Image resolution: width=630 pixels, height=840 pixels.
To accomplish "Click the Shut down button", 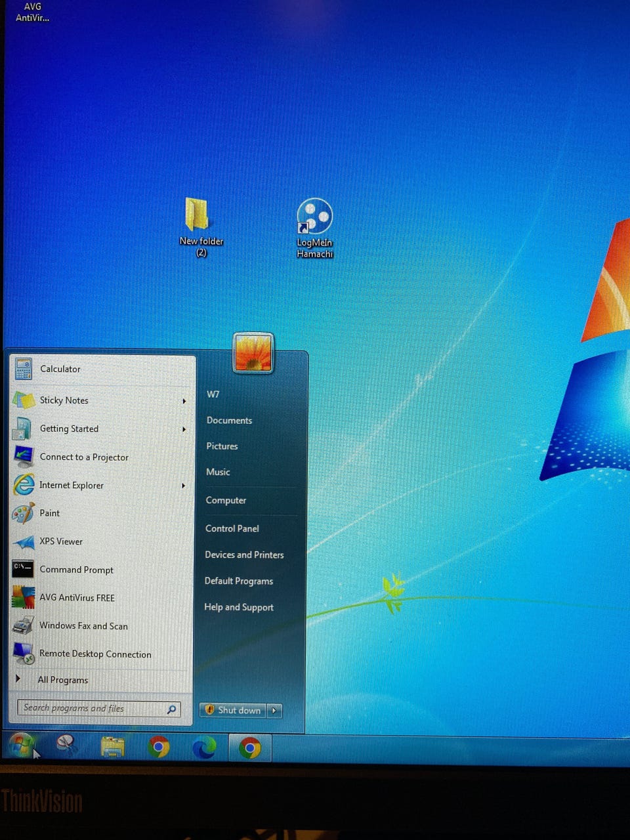I will click(x=233, y=710).
